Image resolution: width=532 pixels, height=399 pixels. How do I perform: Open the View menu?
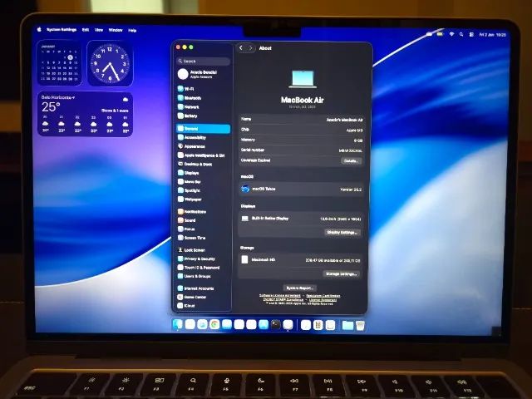coord(99,30)
